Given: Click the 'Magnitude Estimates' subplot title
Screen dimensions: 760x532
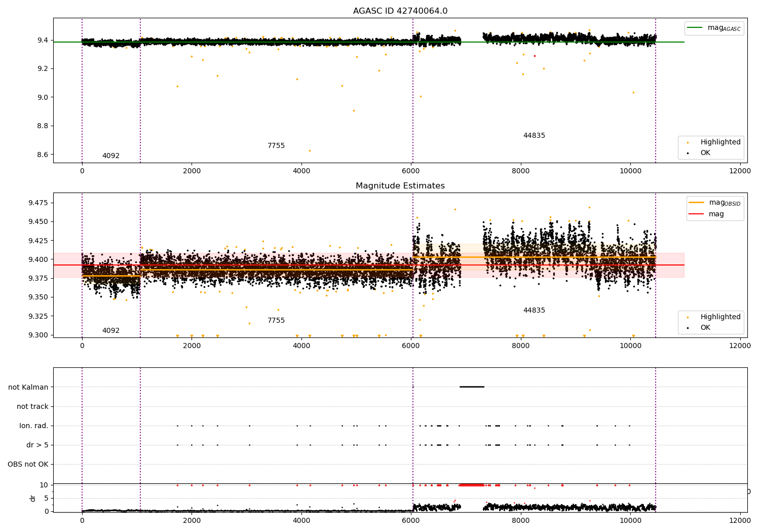Looking at the screenshot, I should coord(400,186).
